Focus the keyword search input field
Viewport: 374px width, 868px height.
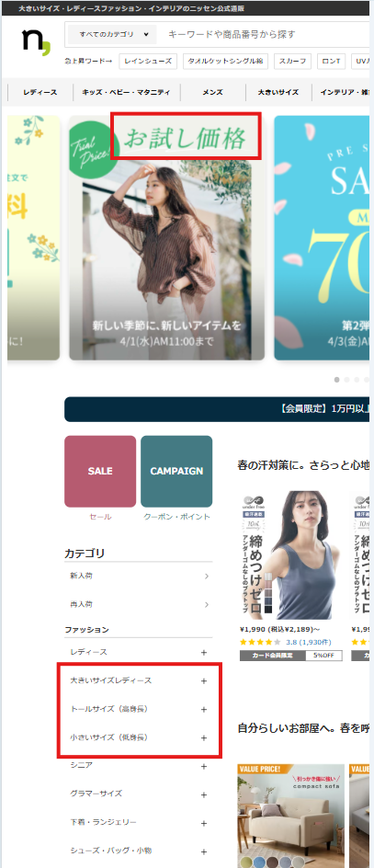[266, 34]
